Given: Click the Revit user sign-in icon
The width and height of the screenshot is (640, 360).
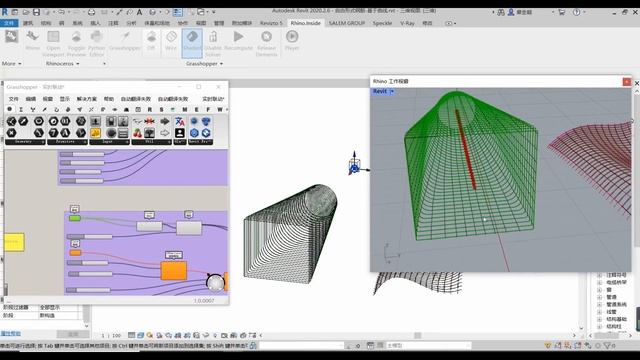Looking at the screenshot, I should click(511, 12).
